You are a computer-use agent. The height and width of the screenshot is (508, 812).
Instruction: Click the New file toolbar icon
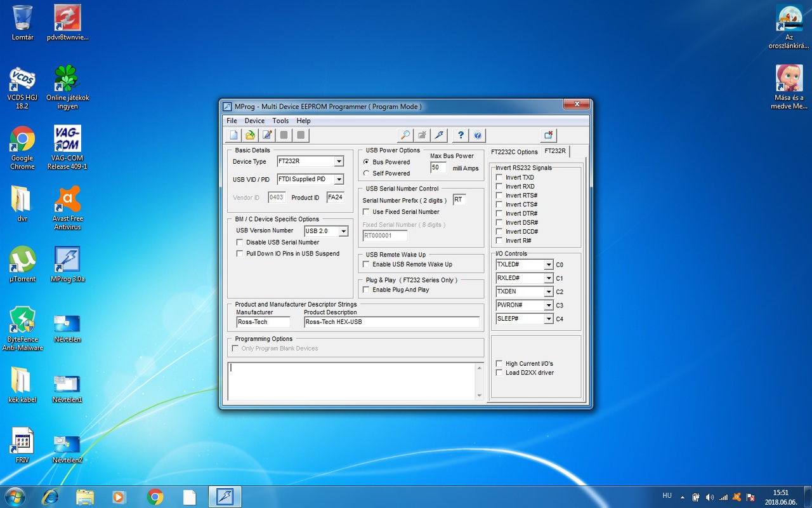(x=233, y=135)
